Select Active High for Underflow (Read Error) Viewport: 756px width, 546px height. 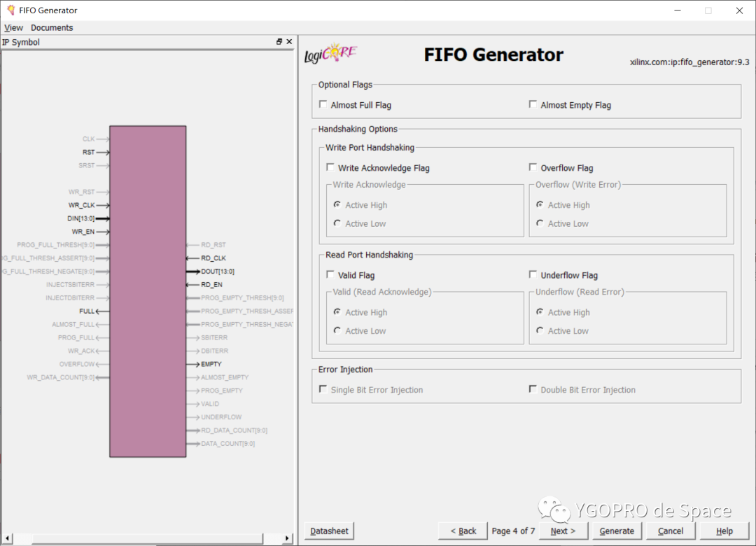pos(540,312)
